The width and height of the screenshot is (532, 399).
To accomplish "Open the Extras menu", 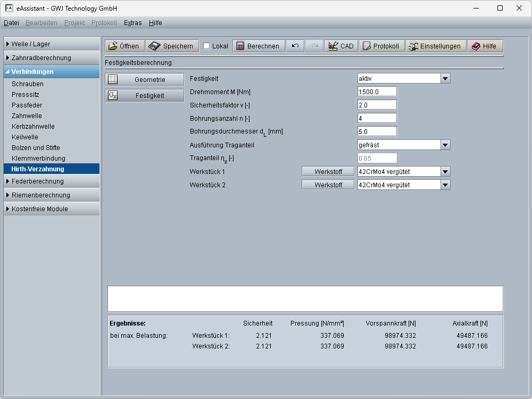I will [x=132, y=23].
